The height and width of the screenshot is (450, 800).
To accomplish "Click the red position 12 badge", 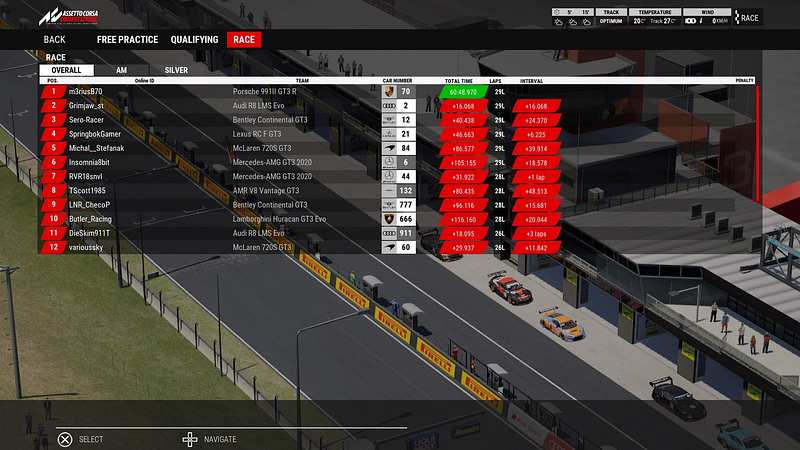I will coord(54,247).
